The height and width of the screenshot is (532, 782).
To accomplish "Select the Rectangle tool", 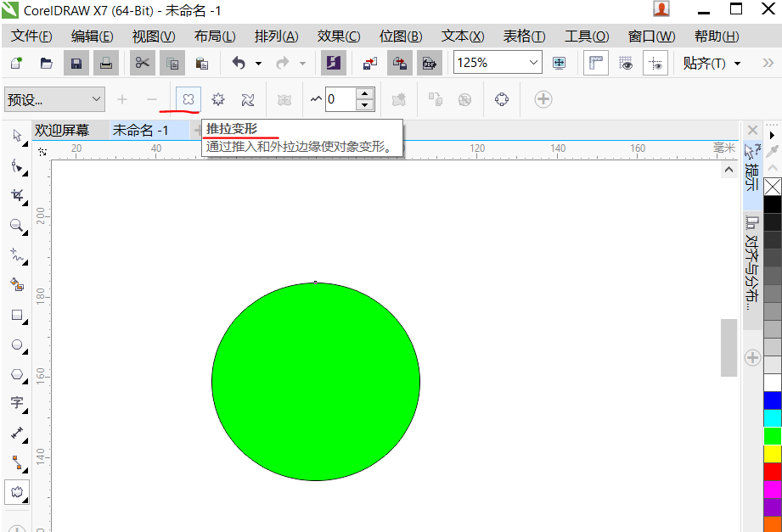I will click(x=18, y=315).
